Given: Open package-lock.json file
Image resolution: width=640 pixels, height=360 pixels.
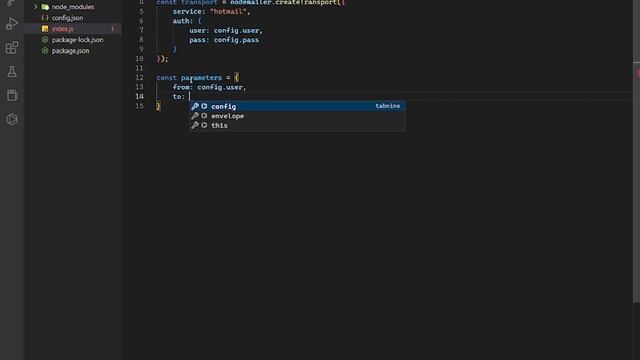Looking at the screenshot, I should [78, 40].
